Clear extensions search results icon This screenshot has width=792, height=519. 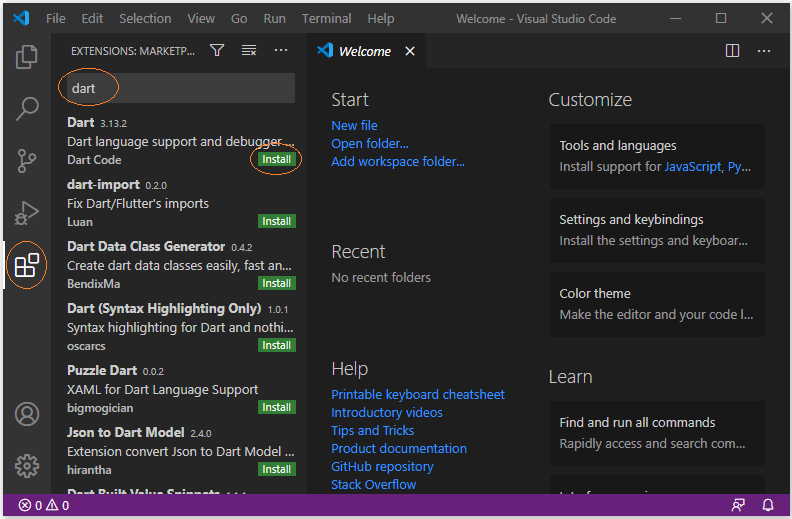tap(249, 51)
